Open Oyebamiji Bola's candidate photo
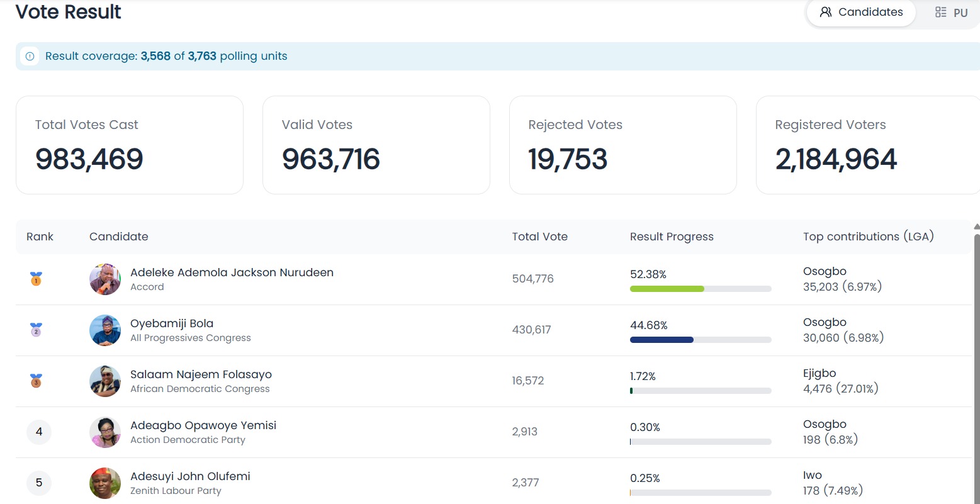This screenshot has width=980, height=504. click(105, 330)
